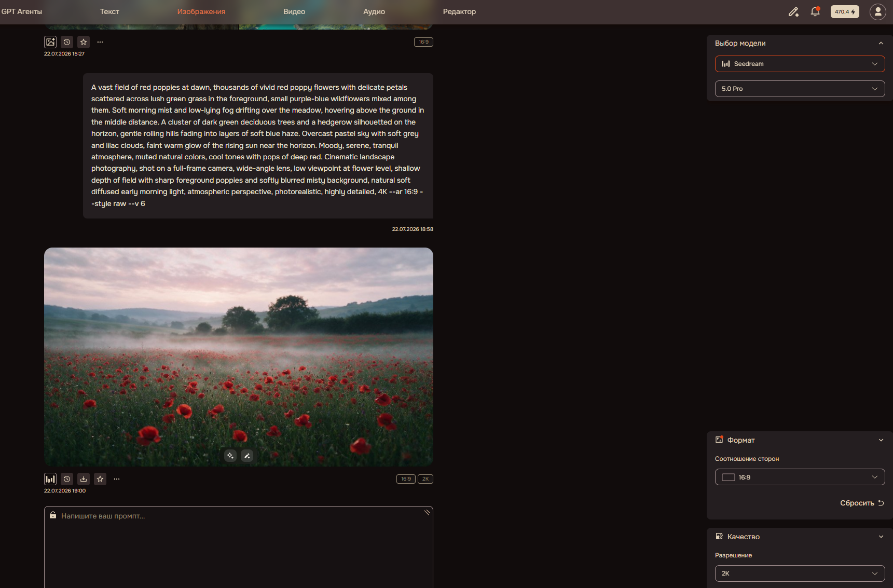This screenshot has height=588, width=893.
Task: Click the enhance sparkle icon on image
Action: pos(230,456)
